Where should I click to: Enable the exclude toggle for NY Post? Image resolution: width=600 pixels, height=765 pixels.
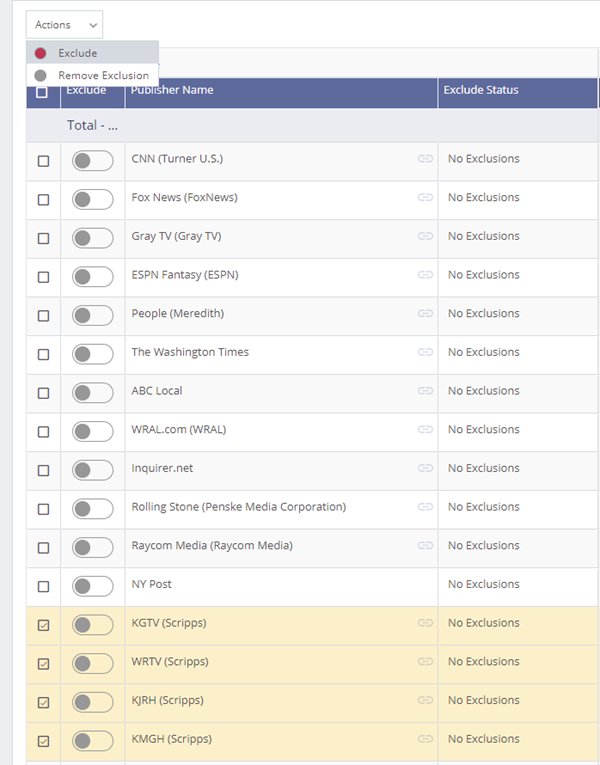click(92, 586)
